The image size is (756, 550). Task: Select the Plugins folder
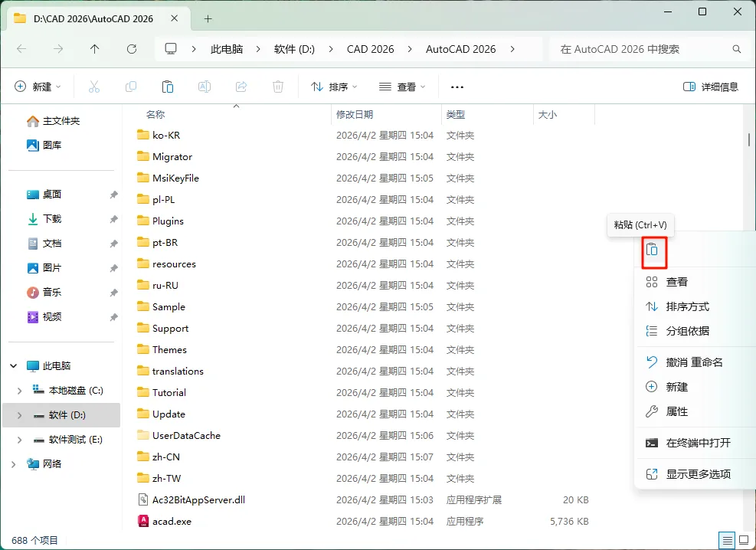coord(168,221)
